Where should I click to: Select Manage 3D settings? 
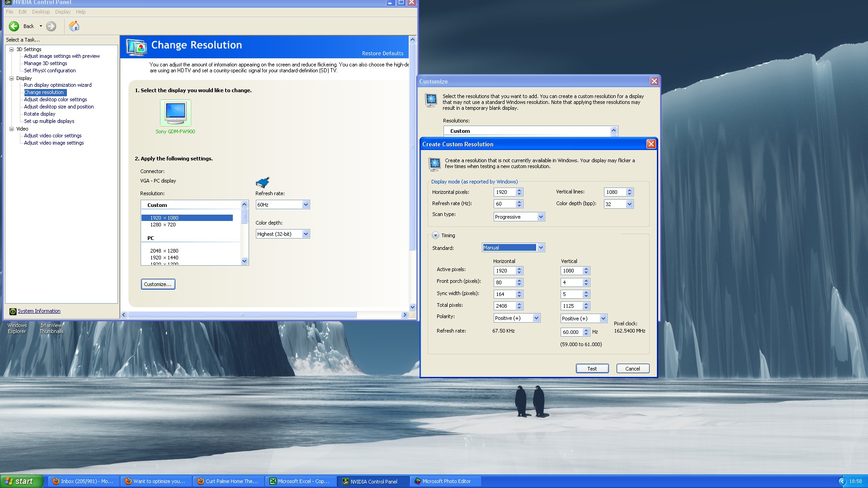(46, 63)
